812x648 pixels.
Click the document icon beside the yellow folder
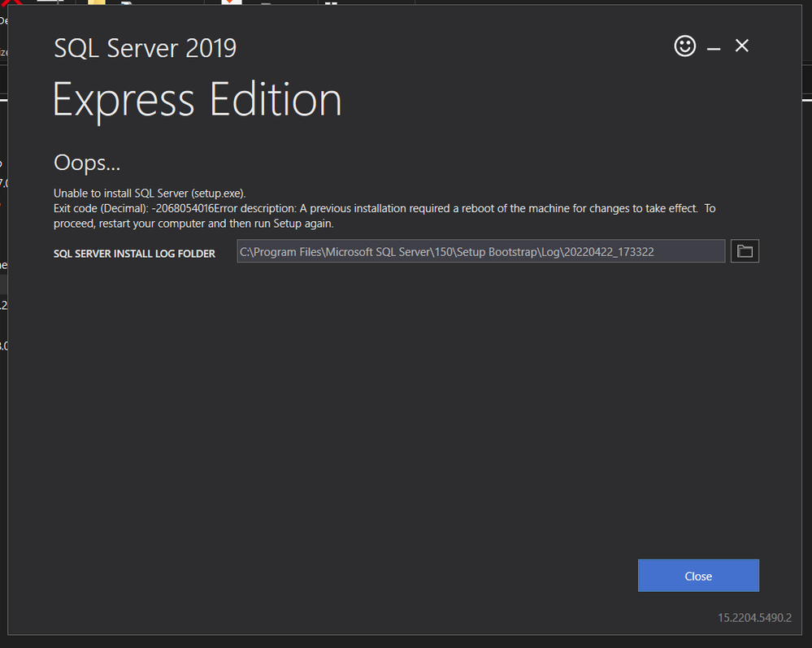tap(128, 3)
